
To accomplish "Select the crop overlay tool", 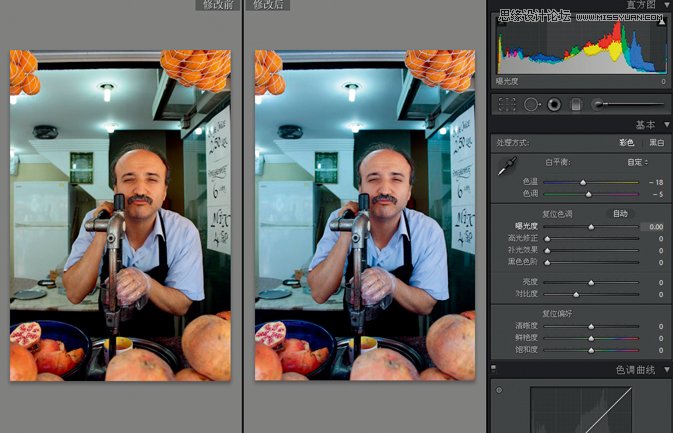I will pyautogui.click(x=507, y=103).
